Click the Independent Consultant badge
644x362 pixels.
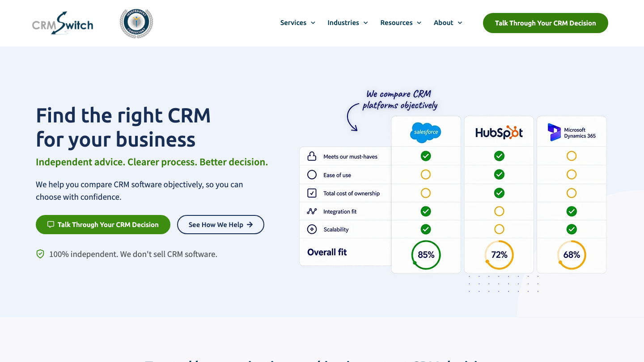coord(136,23)
